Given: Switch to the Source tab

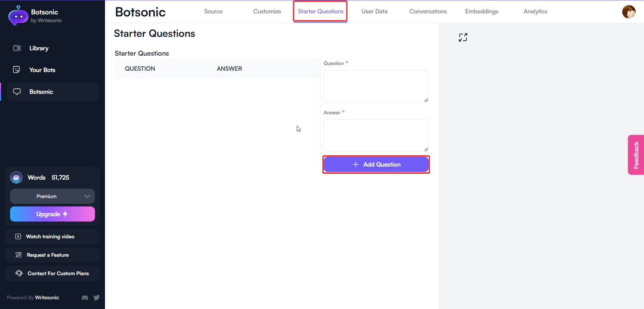Looking at the screenshot, I should click(213, 11).
